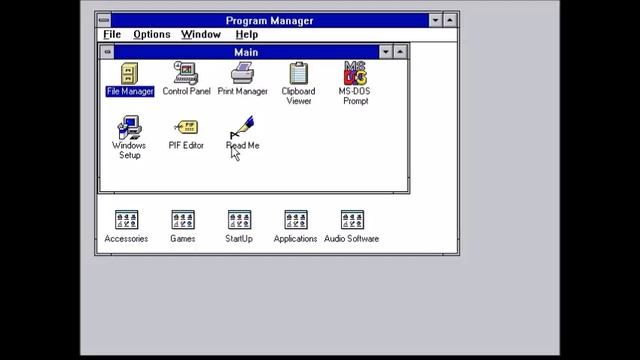The width and height of the screenshot is (640, 360).
Task: Click the 'Games' group label
Action: (x=182, y=239)
